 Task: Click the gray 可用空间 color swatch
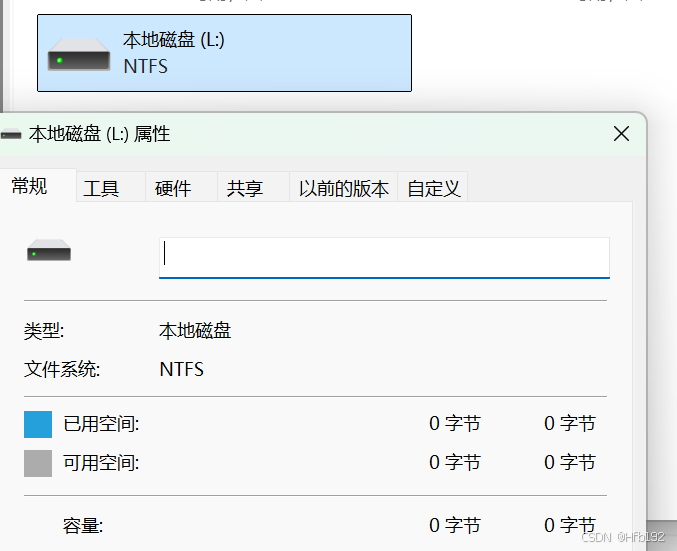click(x=38, y=463)
